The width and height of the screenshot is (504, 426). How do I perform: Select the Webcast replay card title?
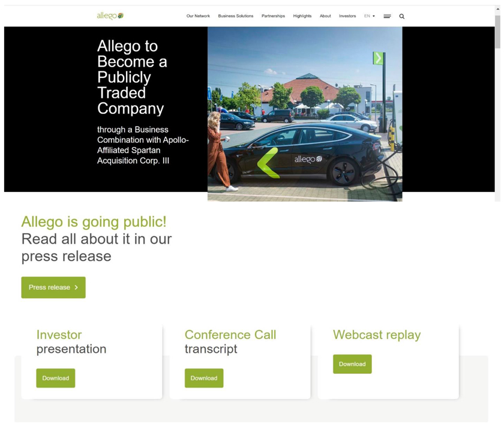click(x=377, y=335)
